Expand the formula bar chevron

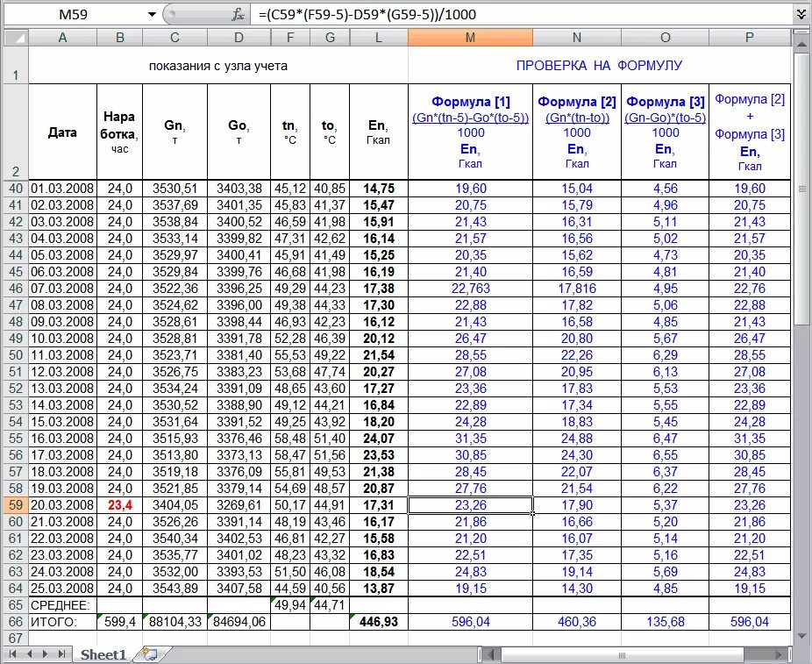[x=801, y=15]
